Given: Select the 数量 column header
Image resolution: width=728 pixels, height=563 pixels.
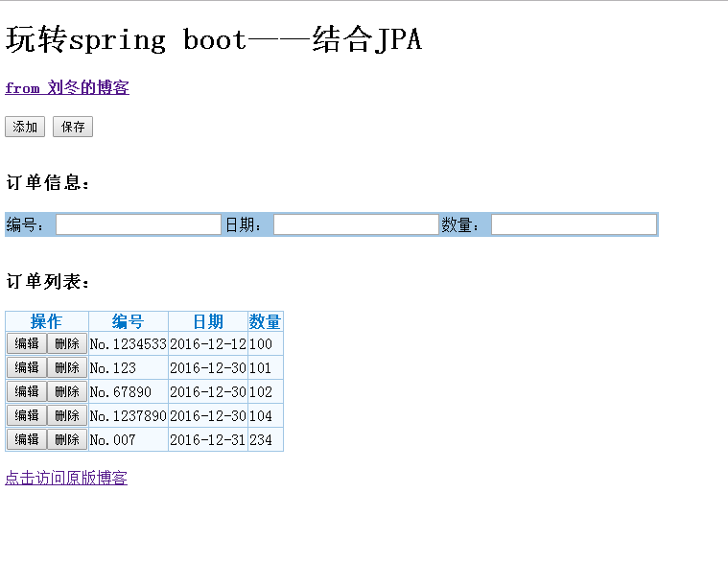Looking at the screenshot, I should pyautogui.click(x=265, y=321).
